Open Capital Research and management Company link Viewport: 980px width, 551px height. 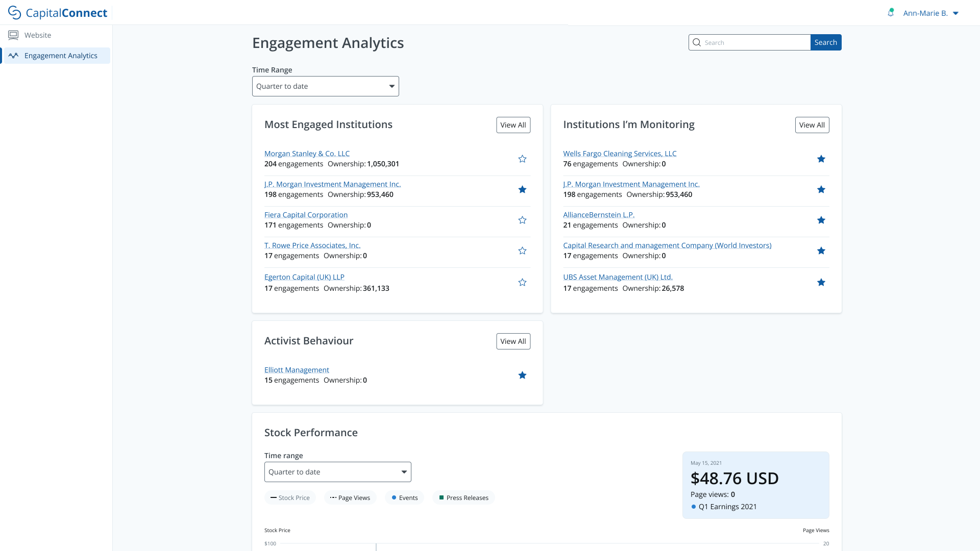pyautogui.click(x=667, y=245)
